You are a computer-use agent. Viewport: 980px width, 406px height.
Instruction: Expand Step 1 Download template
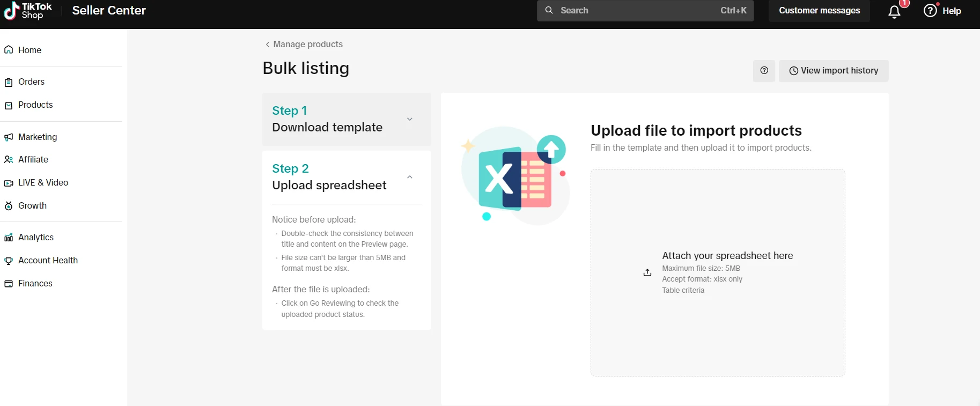[409, 119]
